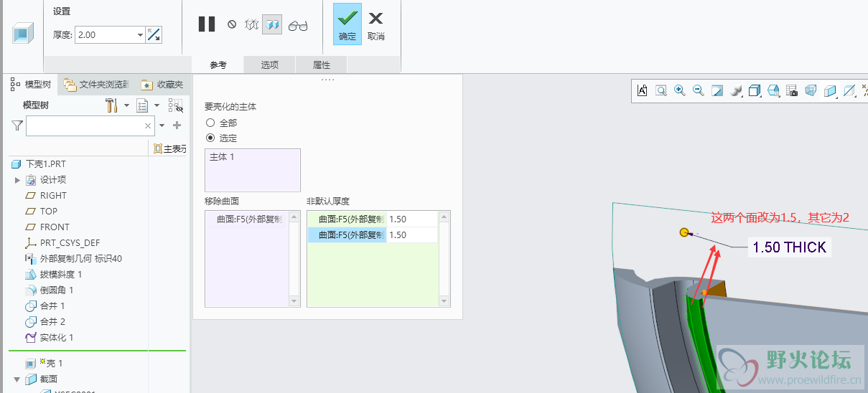The image size is (868, 393).
Task: Select the 全部 radio button
Action: pyautogui.click(x=210, y=123)
